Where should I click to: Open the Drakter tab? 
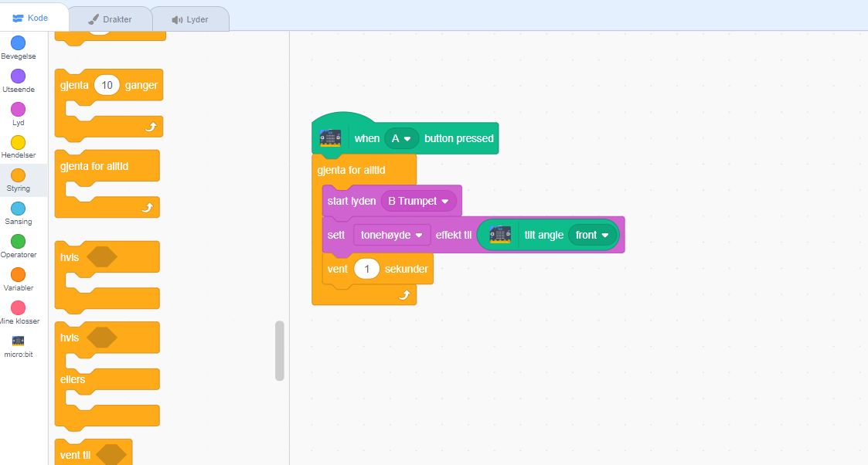pos(111,19)
